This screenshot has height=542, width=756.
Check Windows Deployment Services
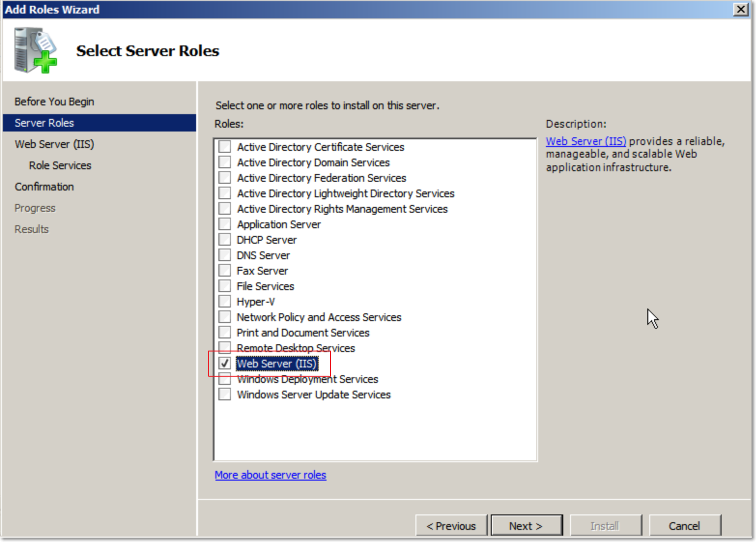pos(224,379)
